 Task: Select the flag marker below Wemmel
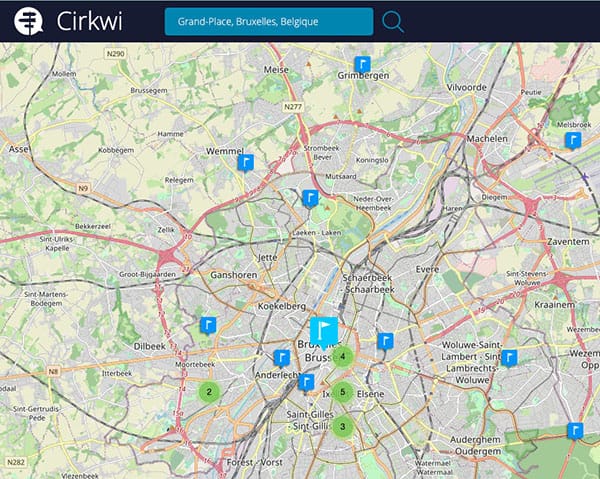pyautogui.click(x=246, y=162)
